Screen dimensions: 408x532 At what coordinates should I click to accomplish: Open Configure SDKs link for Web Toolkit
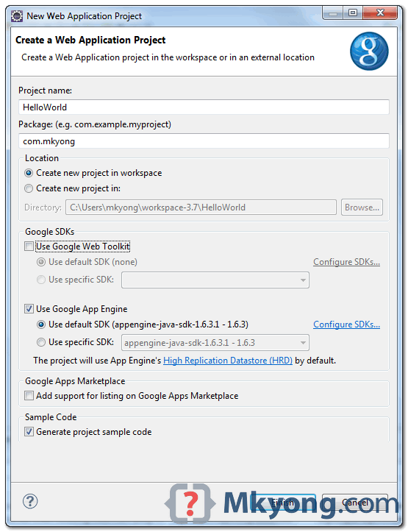(346, 262)
